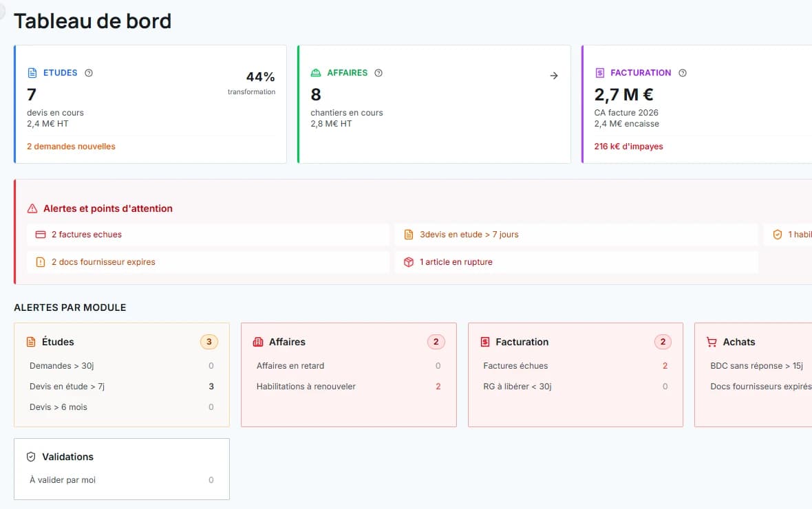This screenshot has width=812, height=509.
Task: Open the 3devis en etude > 7 jours alert
Action: pos(577,235)
